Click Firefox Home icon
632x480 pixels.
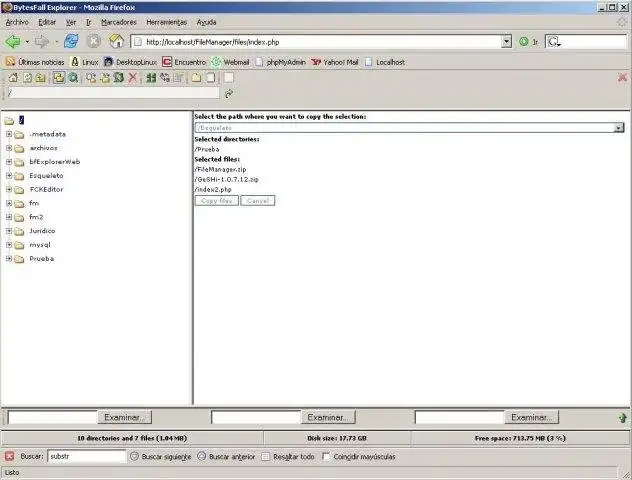(116, 41)
